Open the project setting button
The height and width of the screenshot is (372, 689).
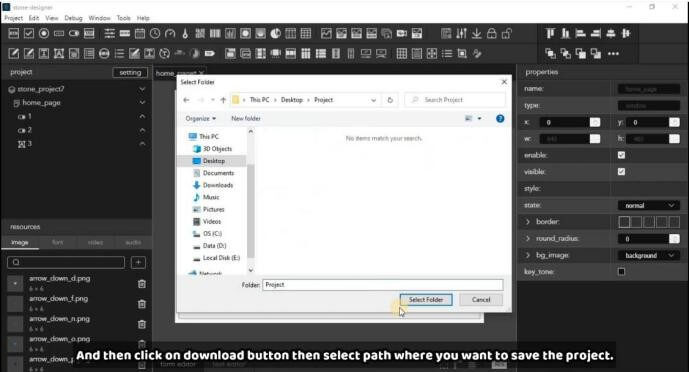tap(130, 72)
